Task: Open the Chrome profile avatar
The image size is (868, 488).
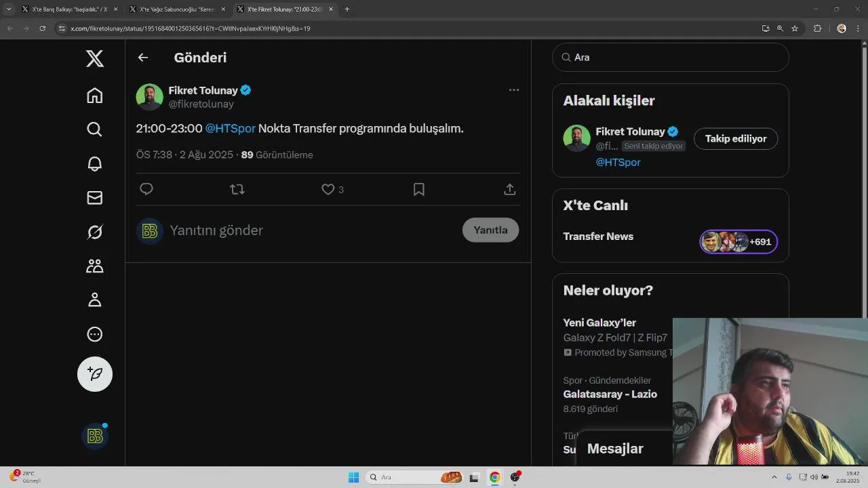Action: coord(842,28)
